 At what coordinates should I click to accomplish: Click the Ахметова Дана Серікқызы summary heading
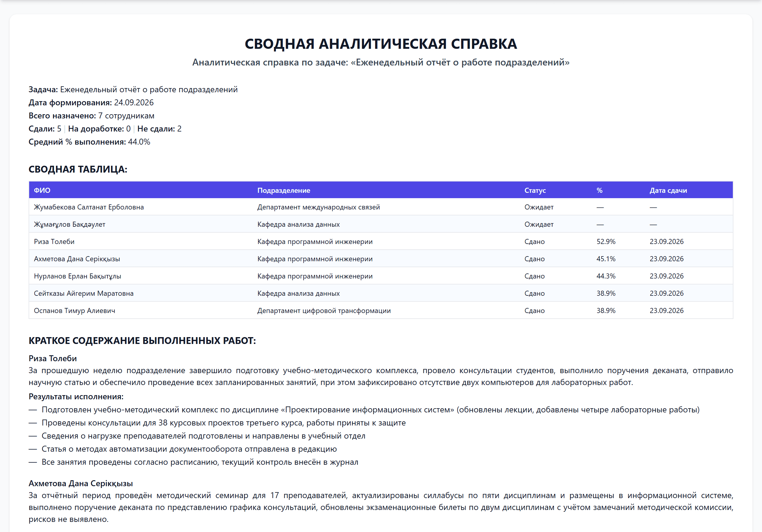click(x=81, y=484)
